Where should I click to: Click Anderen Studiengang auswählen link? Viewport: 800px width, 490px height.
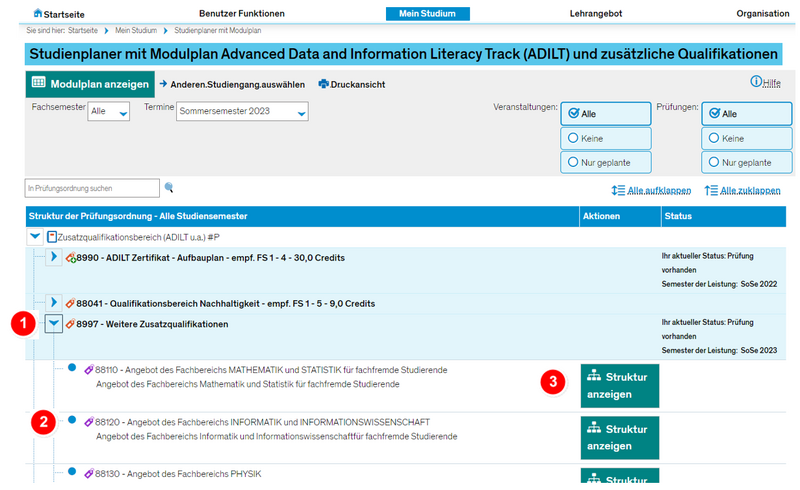[x=237, y=85]
